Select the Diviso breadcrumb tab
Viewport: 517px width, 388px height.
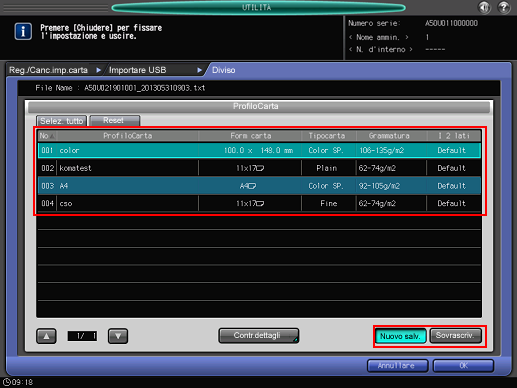pyautogui.click(x=224, y=70)
